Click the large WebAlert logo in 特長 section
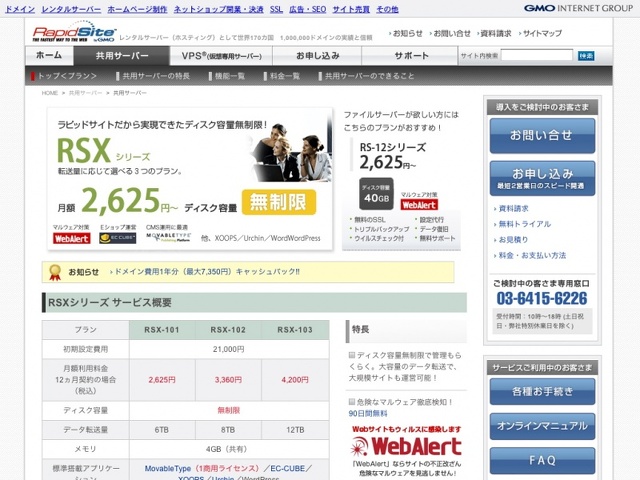The height and width of the screenshot is (480, 640). coord(406,445)
